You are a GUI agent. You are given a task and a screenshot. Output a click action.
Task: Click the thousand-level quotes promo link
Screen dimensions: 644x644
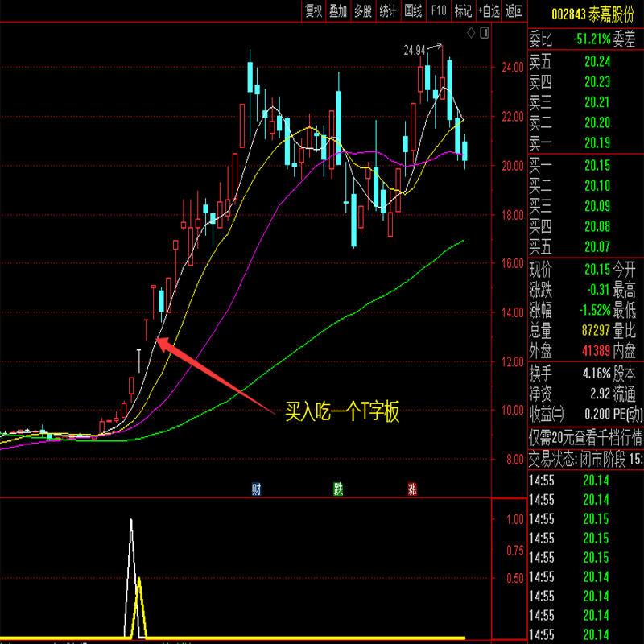tap(585, 437)
